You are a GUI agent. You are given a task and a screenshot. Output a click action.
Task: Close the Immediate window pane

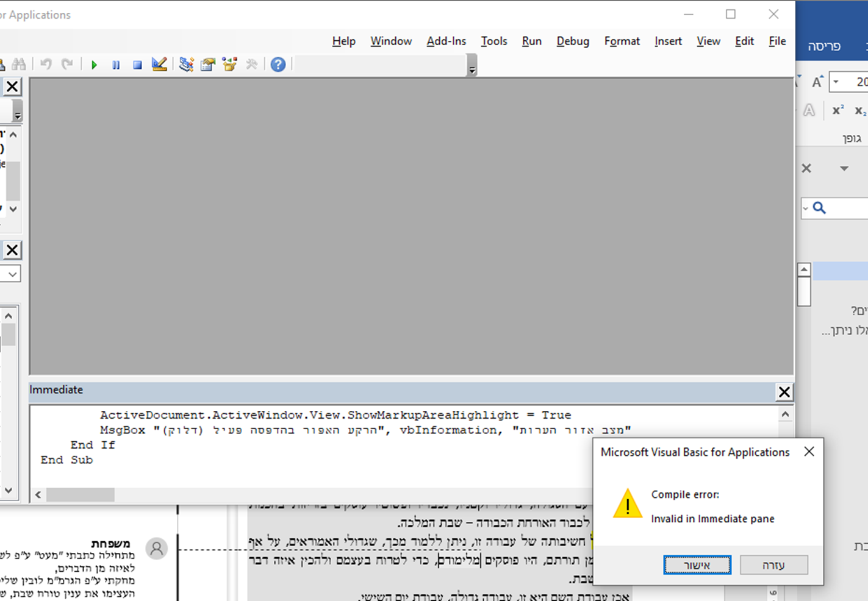point(784,392)
